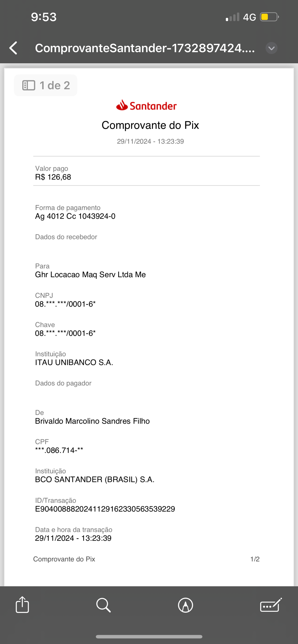Tap the payer name Brivaldo Marcolino

click(x=92, y=421)
